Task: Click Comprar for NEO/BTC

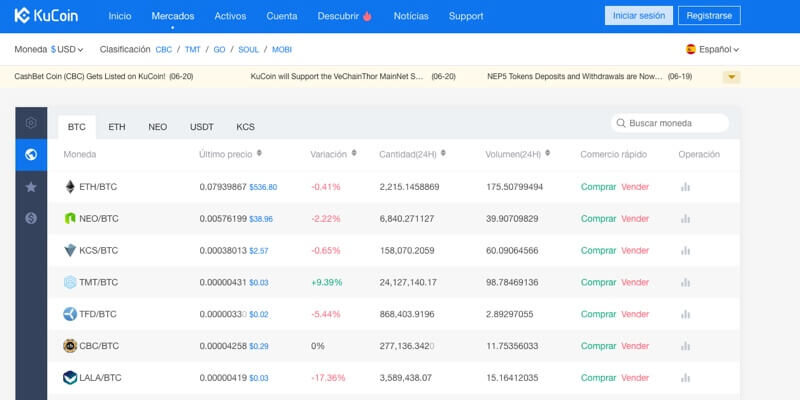Action: 598,218
